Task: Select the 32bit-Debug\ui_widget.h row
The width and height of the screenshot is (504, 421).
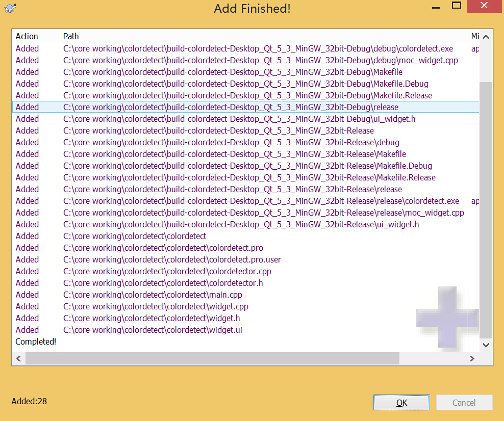Action: point(245,119)
